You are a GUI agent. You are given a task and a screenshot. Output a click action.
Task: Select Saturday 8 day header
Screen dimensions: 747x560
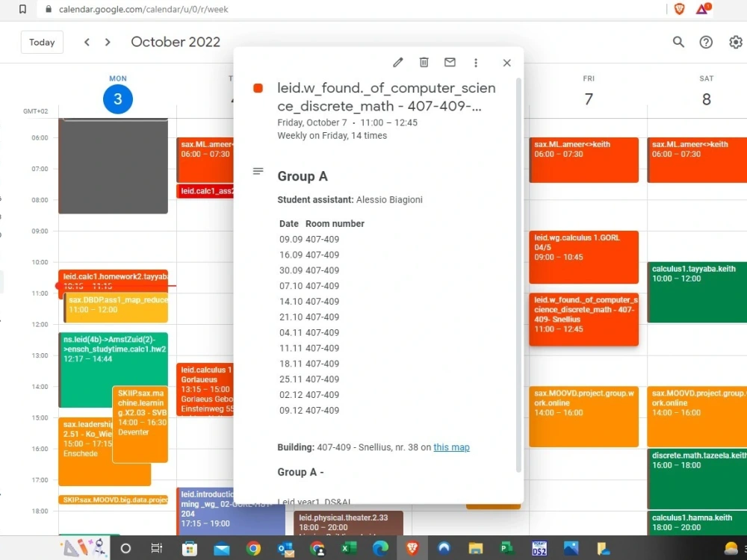(x=706, y=99)
